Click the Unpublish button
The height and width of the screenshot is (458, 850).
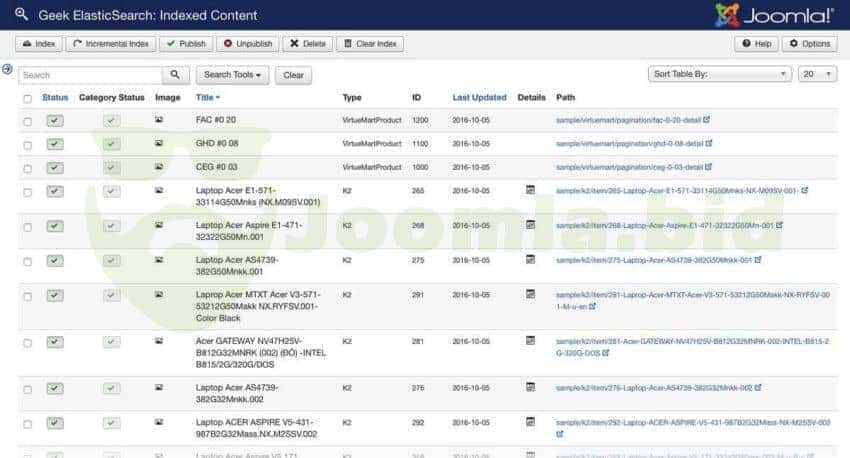pos(248,44)
